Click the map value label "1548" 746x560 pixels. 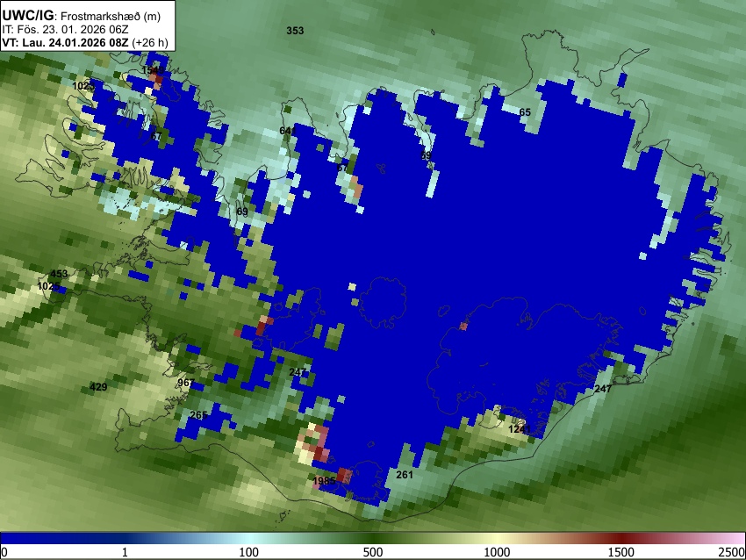153,70
